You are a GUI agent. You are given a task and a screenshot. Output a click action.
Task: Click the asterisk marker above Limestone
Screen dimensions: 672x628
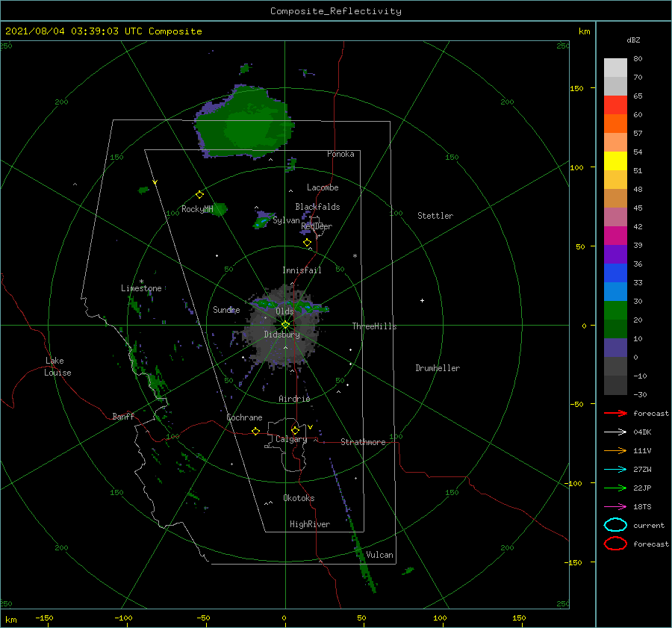(x=141, y=282)
